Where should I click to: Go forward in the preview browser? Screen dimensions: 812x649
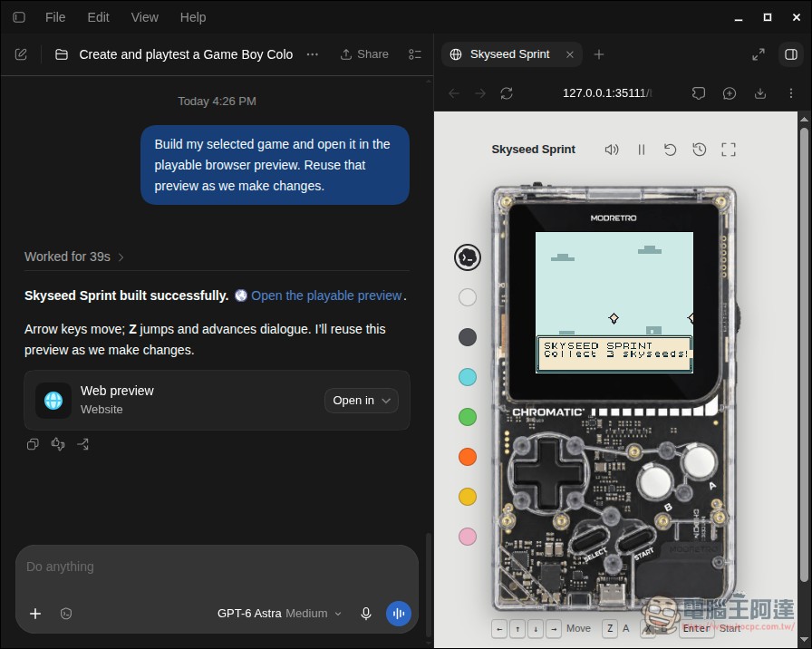[x=480, y=93]
